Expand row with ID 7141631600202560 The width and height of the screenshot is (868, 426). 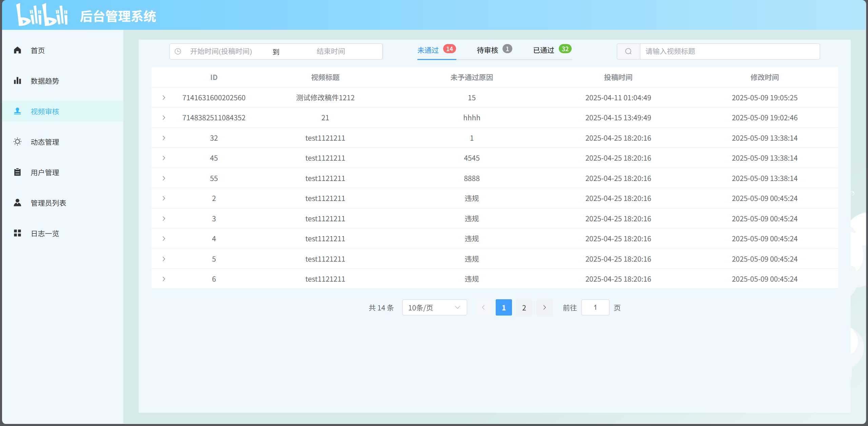coord(164,98)
